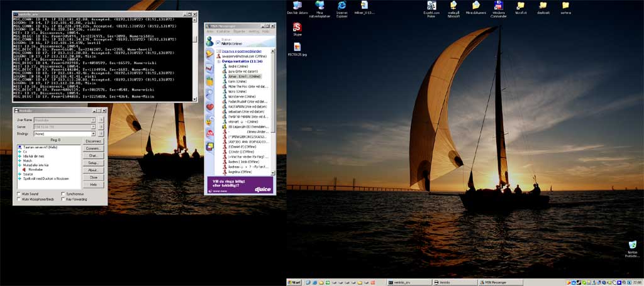This screenshot has width=644, height=286.
Task: Open the shopping bag tab in MSN sidebar
Action: point(210,81)
